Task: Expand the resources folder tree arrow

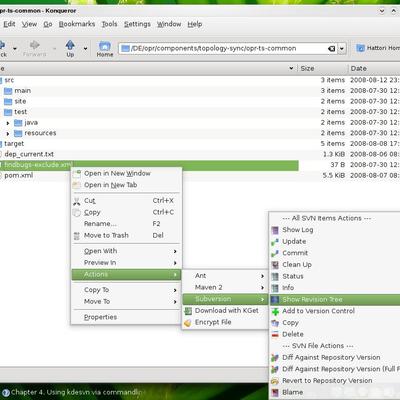Action: coord(8,134)
